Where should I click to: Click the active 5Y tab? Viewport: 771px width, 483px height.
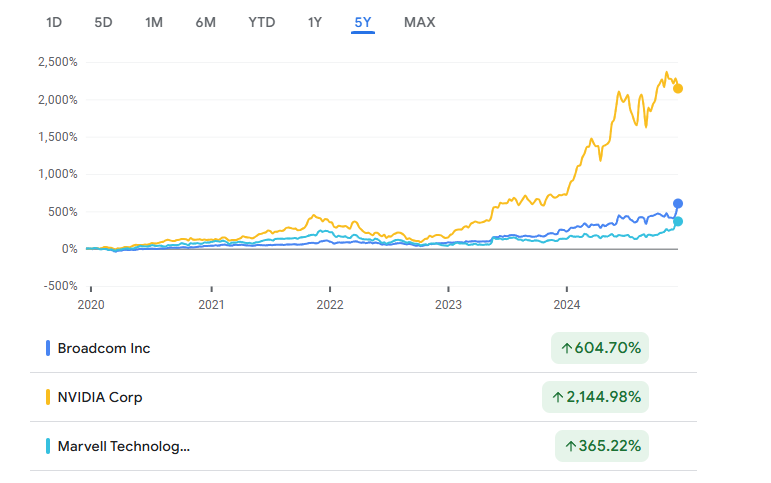(x=363, y=23)
